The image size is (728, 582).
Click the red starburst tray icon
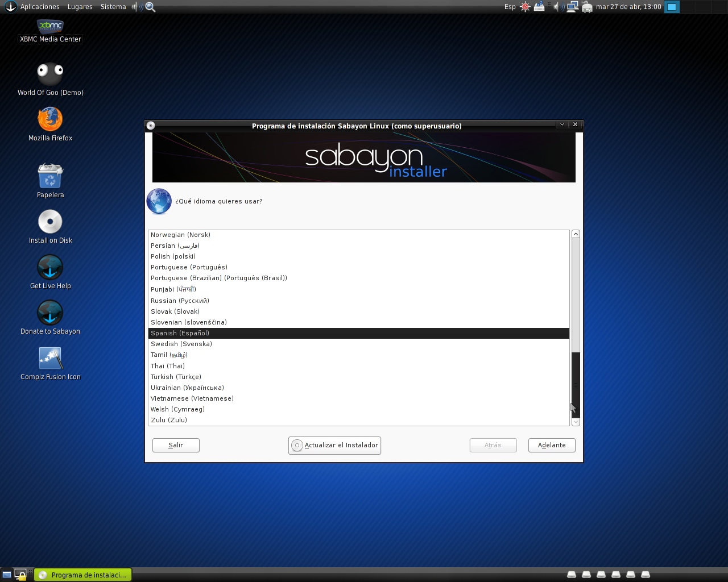click(526, 7)
